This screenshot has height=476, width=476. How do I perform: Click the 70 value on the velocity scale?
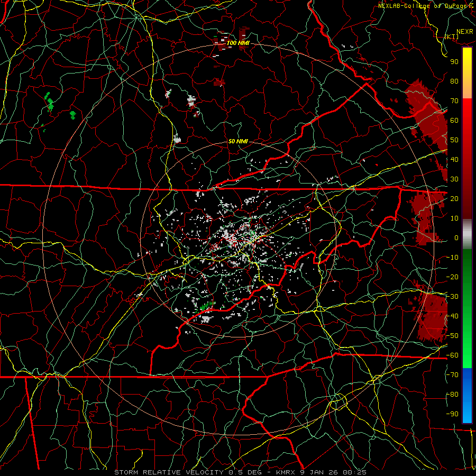(x=454, y=101)
